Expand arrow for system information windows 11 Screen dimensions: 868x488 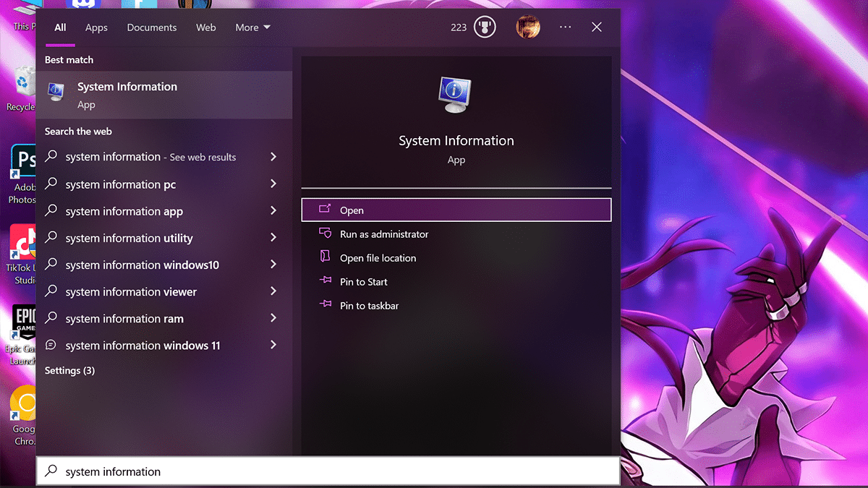click(273, 346)
